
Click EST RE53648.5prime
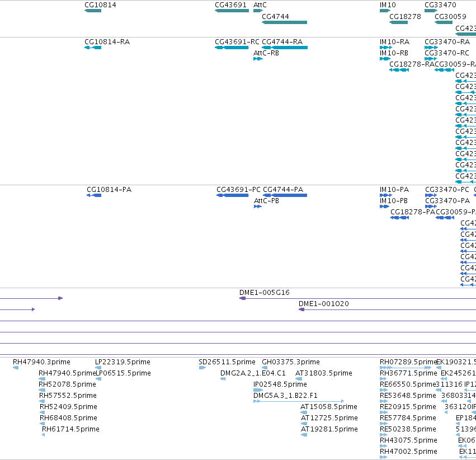(x=384, y=401)
